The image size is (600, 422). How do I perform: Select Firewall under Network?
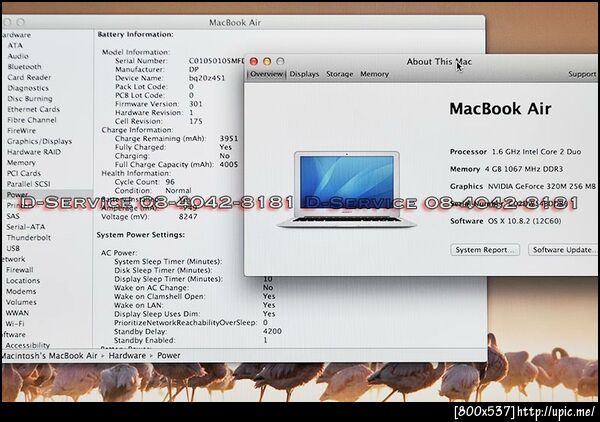tap(20, 270)
